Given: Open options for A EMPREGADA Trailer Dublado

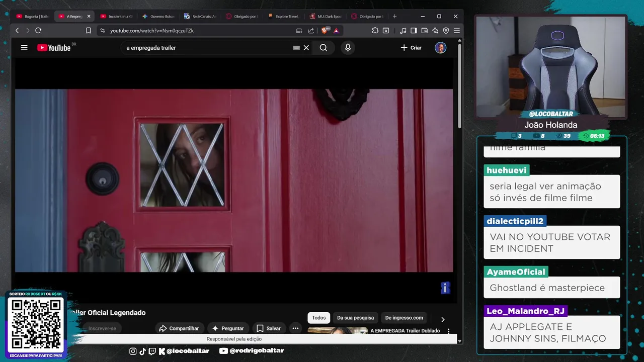Looking at the screenshot, I should click(448, 331).
